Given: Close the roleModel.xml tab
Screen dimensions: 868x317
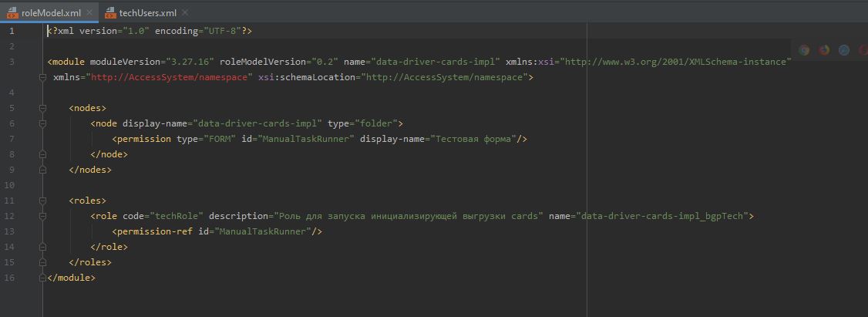Looking at the screenshot, I should pos(89,13).
